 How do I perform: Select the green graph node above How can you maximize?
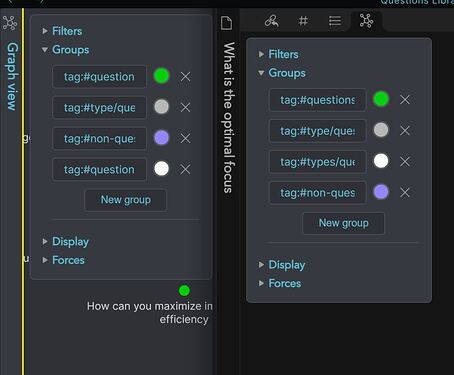184,291
